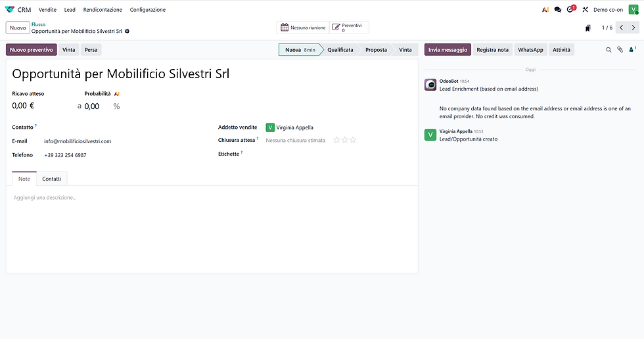Viewport: 644px width, 339px height.
Task: Open the Configurazione menu
Action: (x=147, y=9)
